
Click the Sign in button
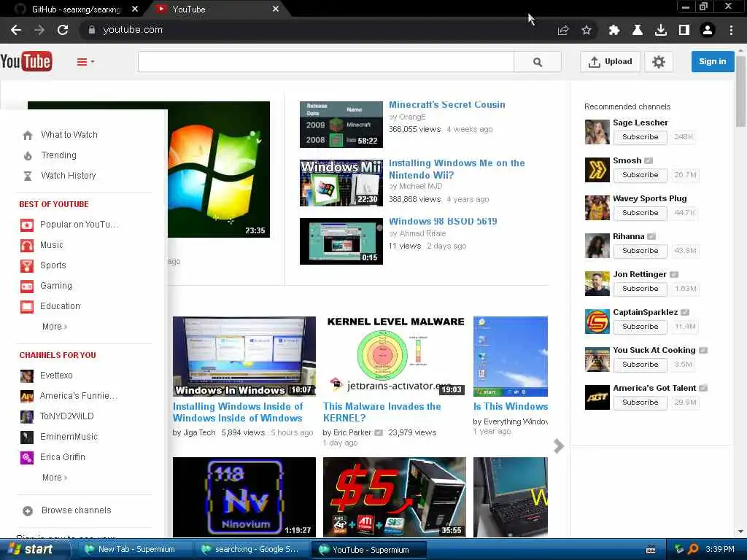click(712, 61)
